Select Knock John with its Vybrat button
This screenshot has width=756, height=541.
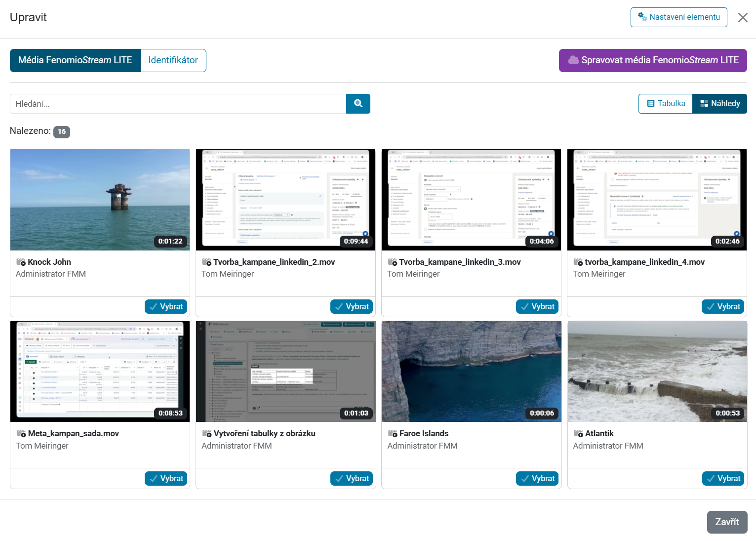[x=166, y=307]
